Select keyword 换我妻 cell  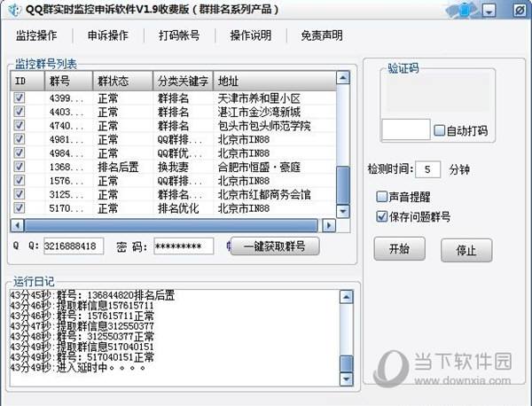point(173,168)
